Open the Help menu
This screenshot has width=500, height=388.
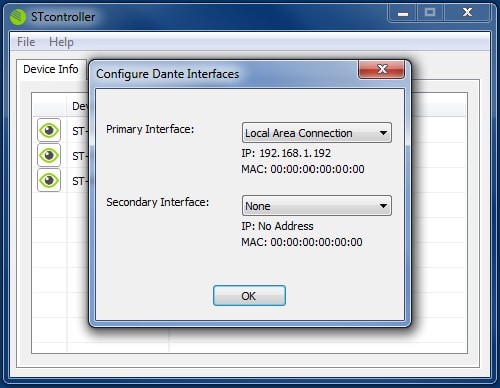(61, 42)
